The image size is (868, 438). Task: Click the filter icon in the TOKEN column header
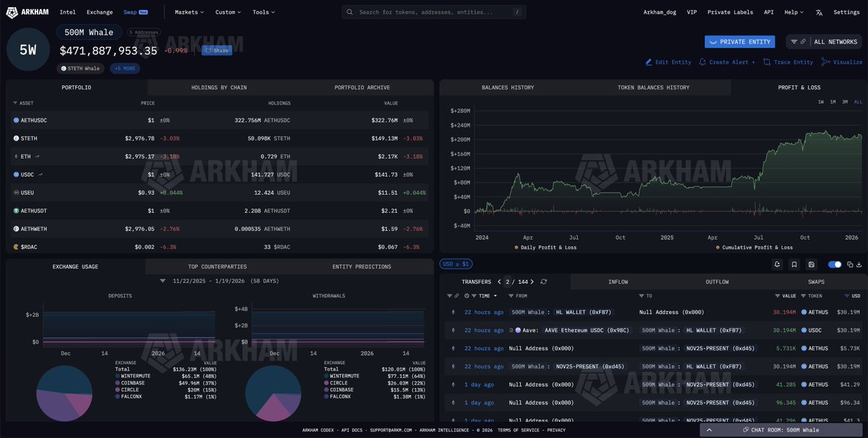[803, 296]
